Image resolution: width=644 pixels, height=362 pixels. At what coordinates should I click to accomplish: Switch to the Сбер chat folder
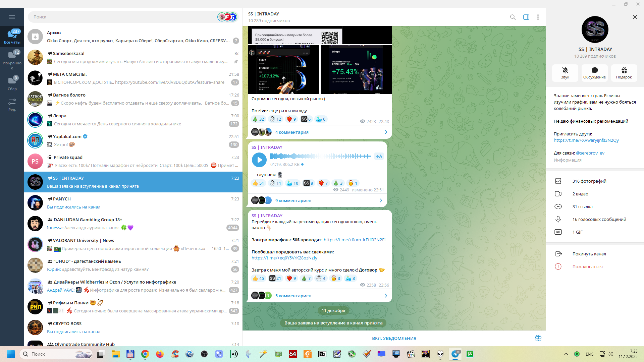12,83
